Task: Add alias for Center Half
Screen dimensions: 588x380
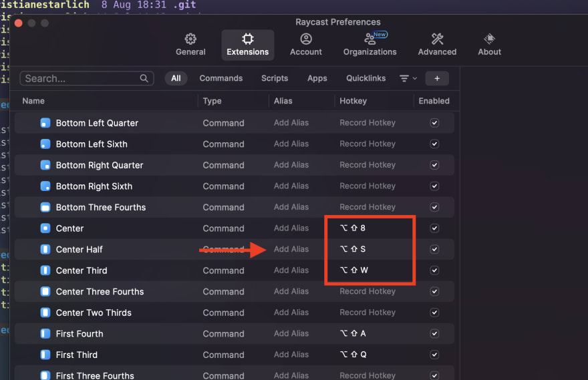Action: 291,249
